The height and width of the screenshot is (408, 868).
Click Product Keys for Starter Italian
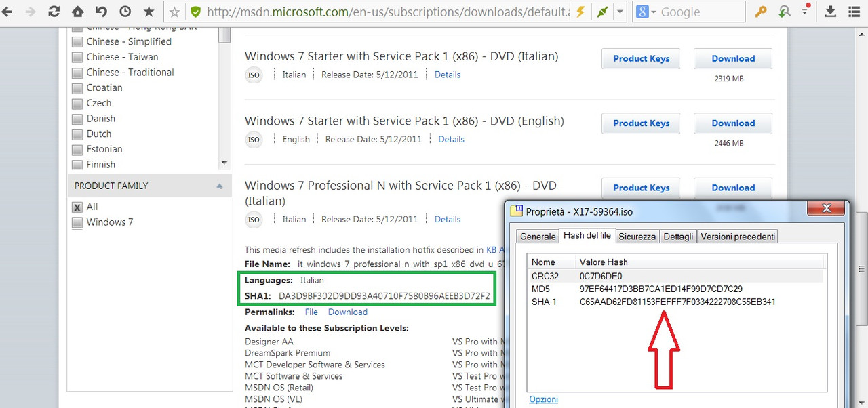(641, 59)
